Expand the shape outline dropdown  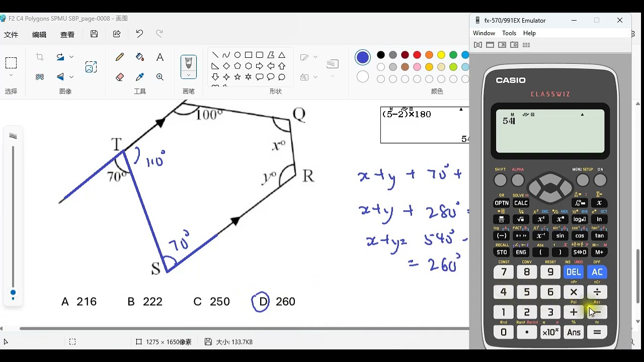[x=315, y=57]
